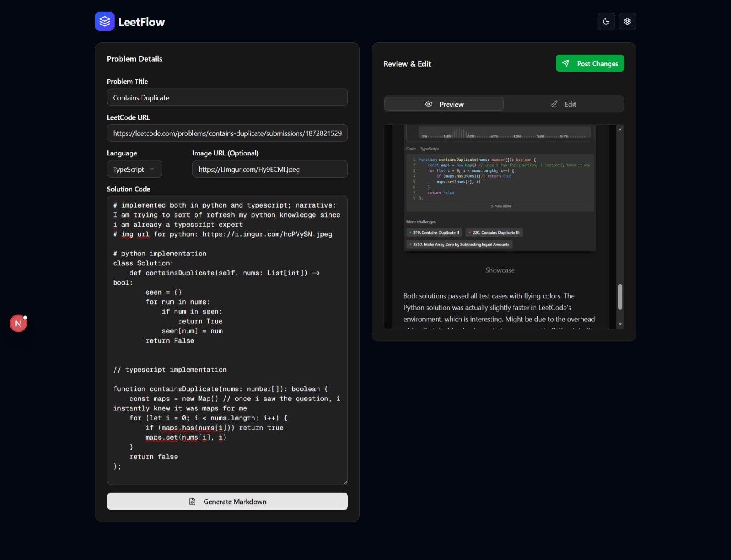
Task: Click into the LeetCode URL field
Action: click(227, 133)
